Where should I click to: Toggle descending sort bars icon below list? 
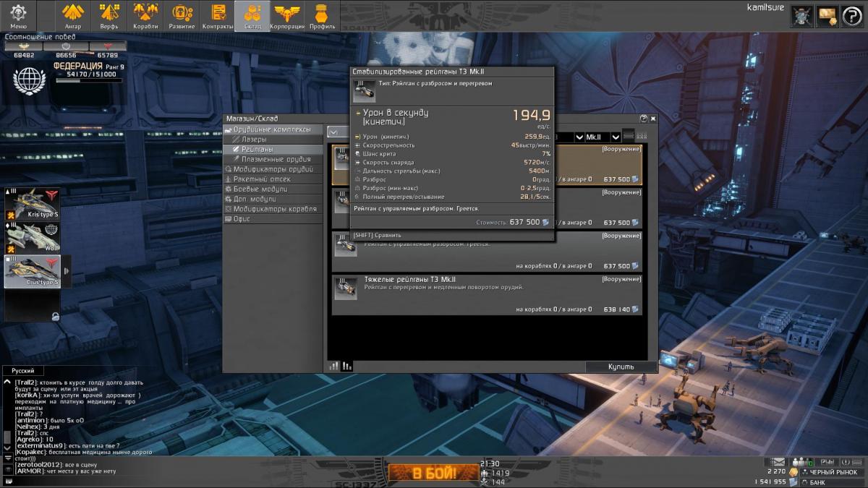tap(347, 366)
